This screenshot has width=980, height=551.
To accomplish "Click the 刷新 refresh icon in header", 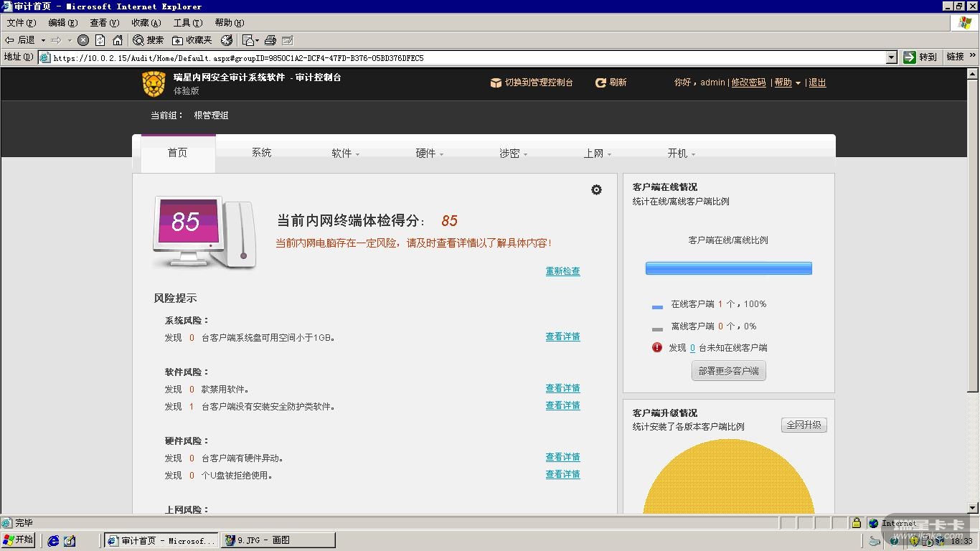I will pyautogui.click(x=601, y=83).
